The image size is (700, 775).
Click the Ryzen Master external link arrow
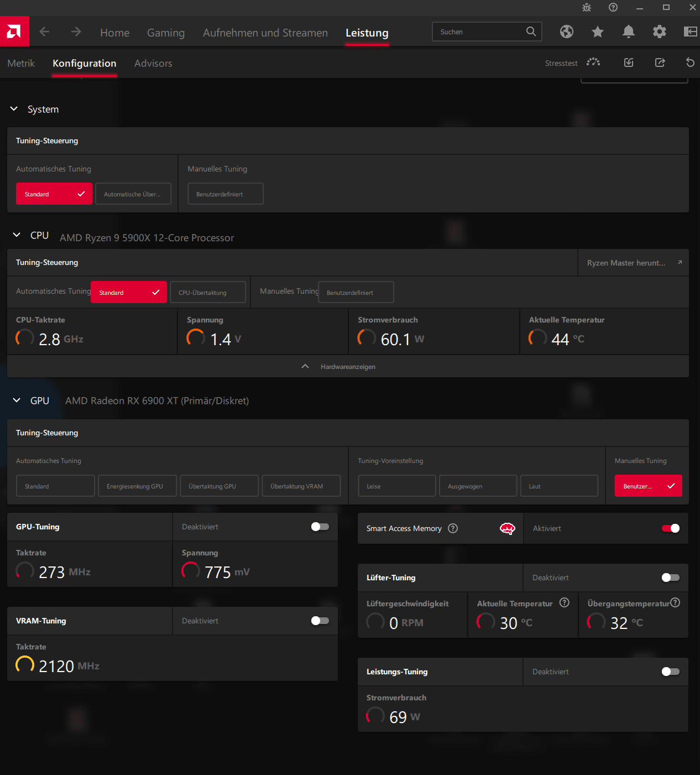click(x=680, y=263)
